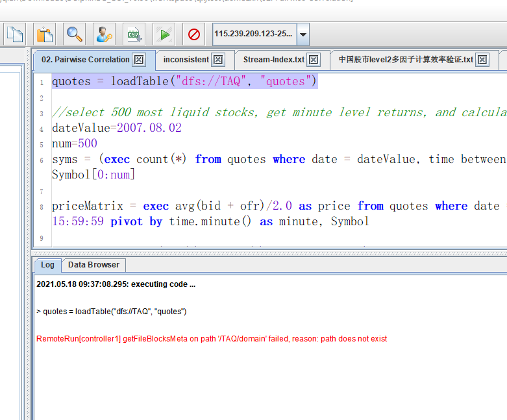Click the red cancel execution icon
507x420 pixels.
pos(193,34)
